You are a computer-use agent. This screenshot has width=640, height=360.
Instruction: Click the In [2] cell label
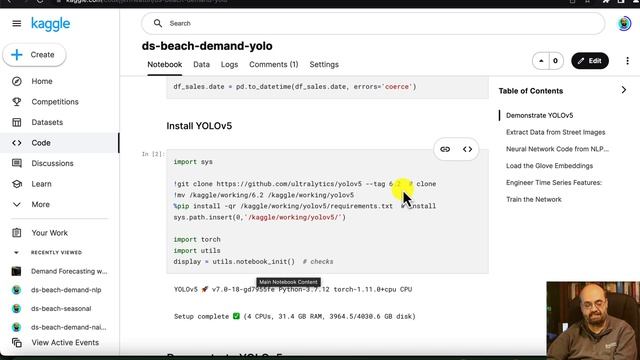153,154
